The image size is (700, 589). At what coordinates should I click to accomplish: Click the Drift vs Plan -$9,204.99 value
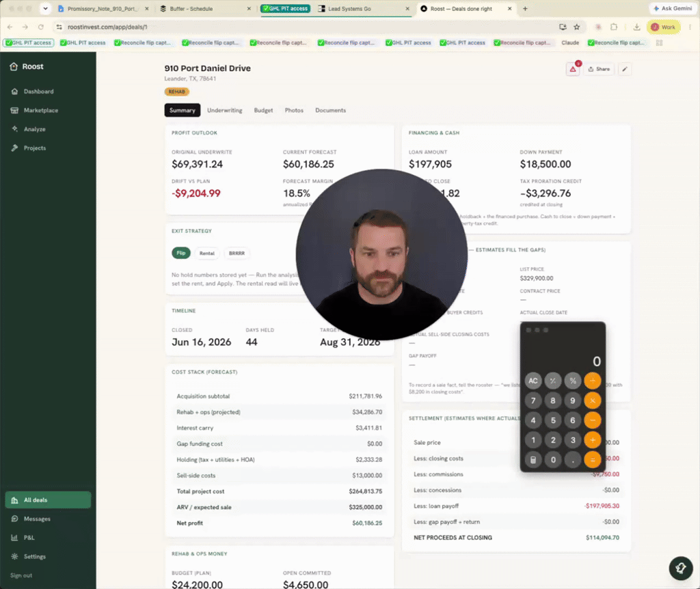[x=196, y=193]
